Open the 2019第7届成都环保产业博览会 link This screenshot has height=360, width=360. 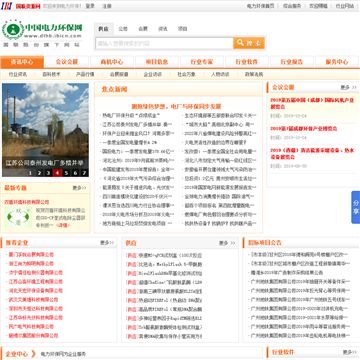pos(304,128)
